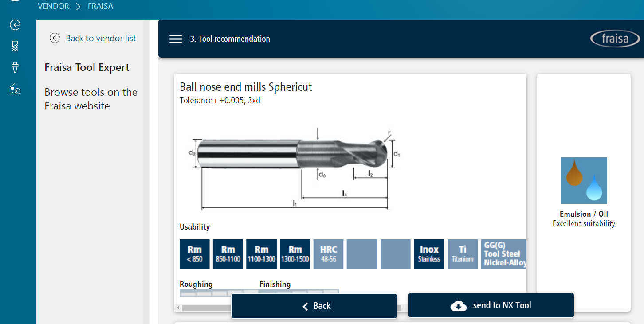Click the VENDOR breadcrumb

pos(53,6)
